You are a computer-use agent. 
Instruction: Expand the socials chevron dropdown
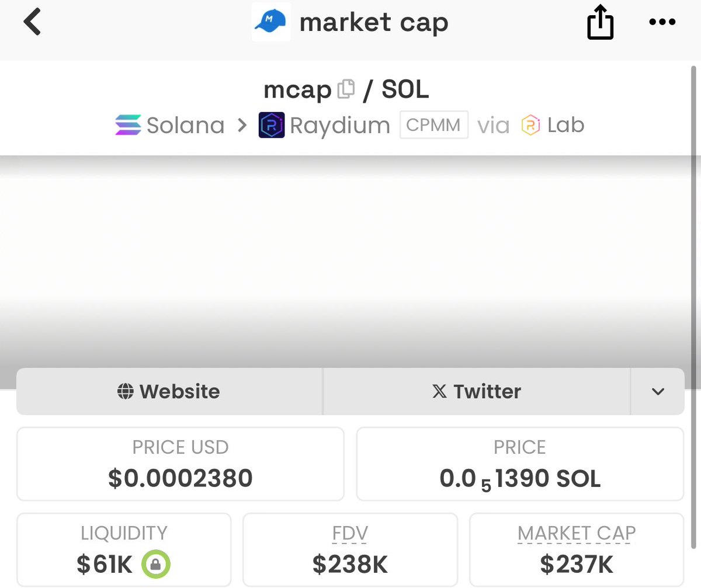click(x=658, y=391)
